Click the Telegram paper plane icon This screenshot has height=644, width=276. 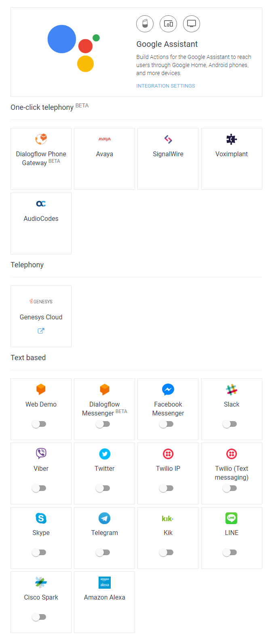click(x=104, y=518)
